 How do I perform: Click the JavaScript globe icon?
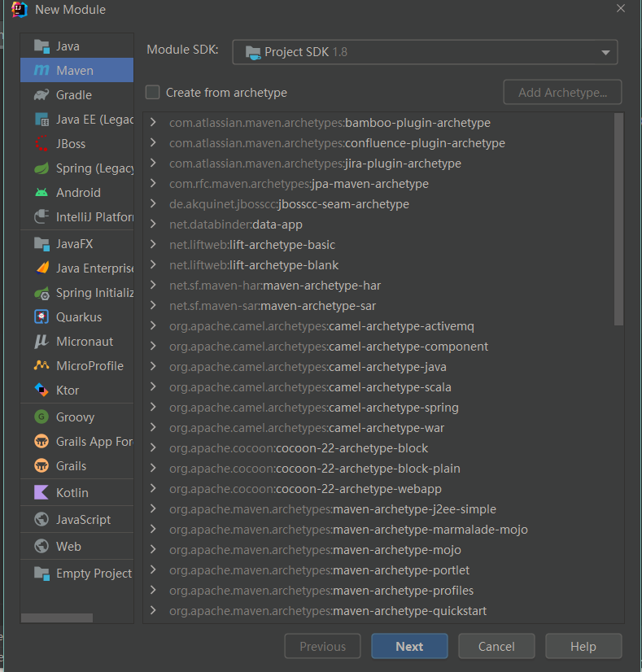pyautogui.click(x=41, y=519)
